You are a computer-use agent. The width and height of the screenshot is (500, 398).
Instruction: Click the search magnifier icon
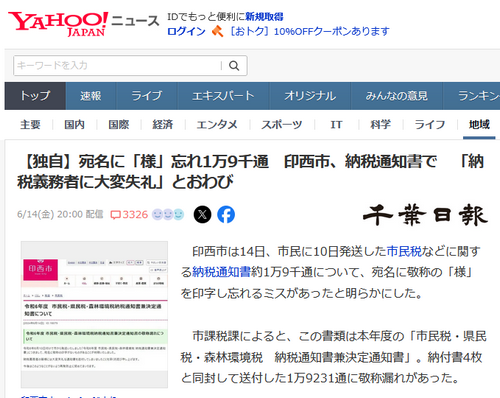[x=234, y=66]
